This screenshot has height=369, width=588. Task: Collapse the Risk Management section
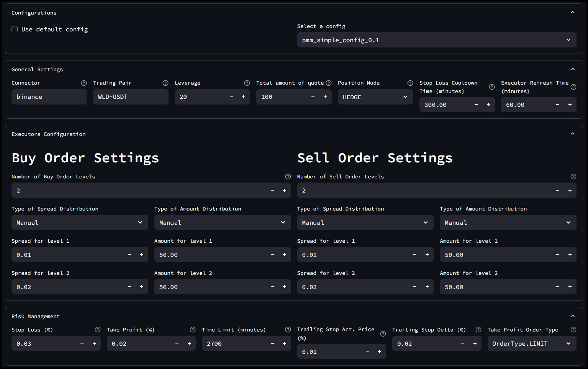pos(573,316)
